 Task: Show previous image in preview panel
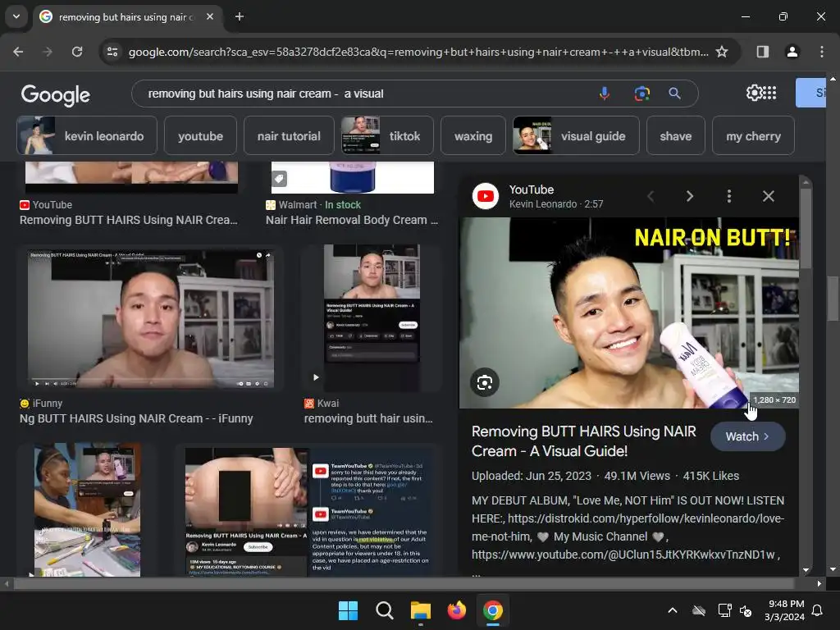(651, 196)
